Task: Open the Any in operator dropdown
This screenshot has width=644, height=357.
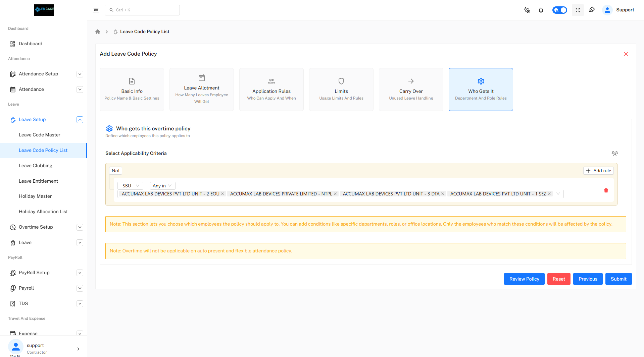Action: pos(162,186)
